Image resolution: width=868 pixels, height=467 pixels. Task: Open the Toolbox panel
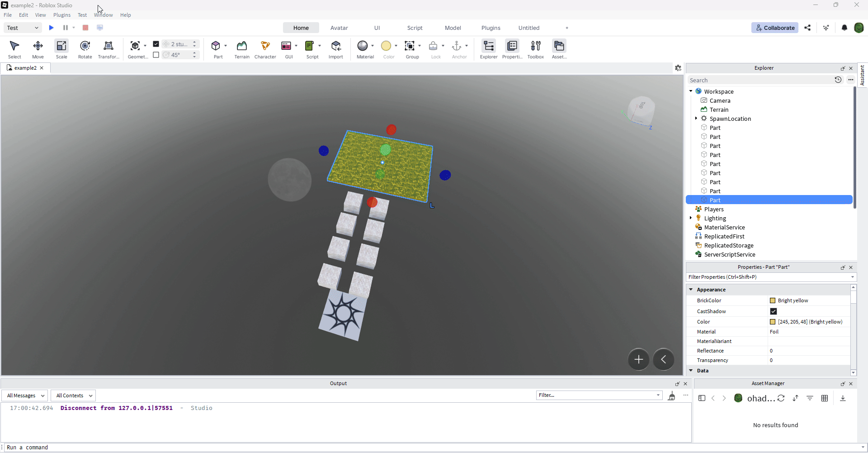click(x=535, y=49)
